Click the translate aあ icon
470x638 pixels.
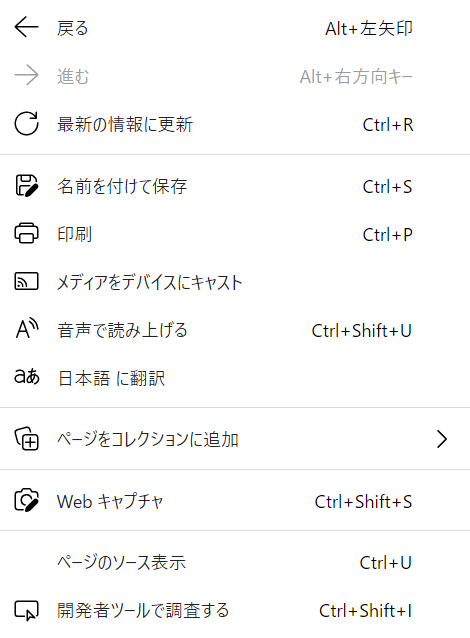(27, 377)
